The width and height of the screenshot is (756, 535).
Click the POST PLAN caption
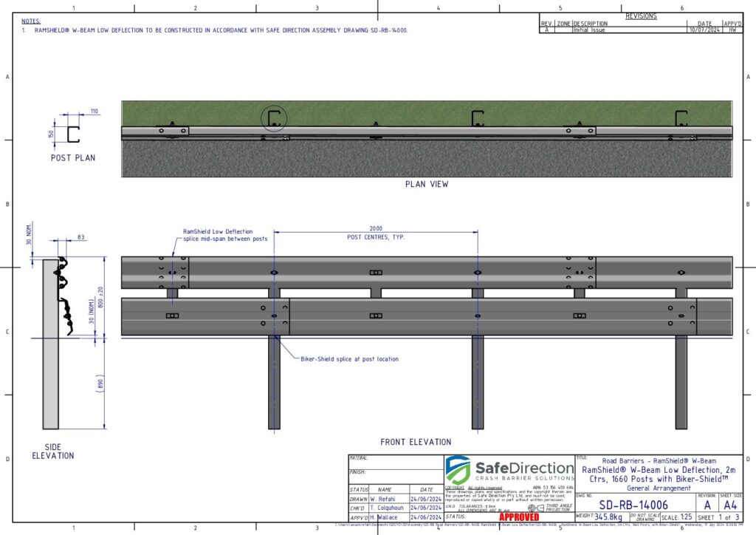72,157
